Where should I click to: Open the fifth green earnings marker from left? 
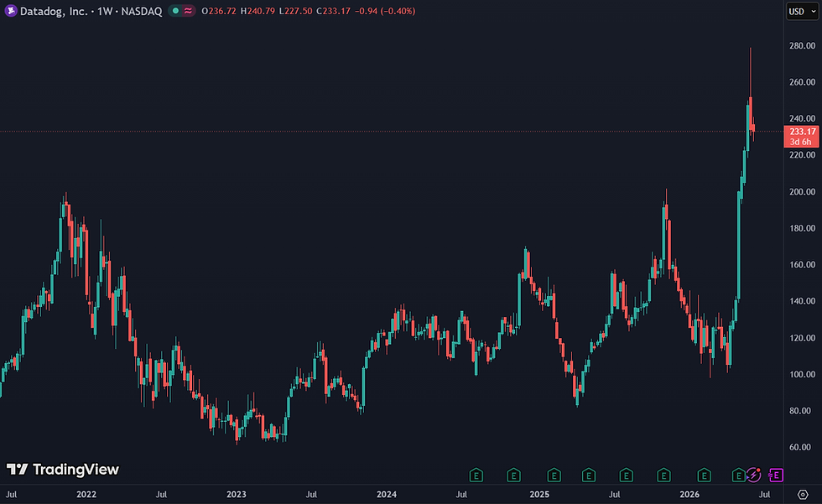click(626, 475)
